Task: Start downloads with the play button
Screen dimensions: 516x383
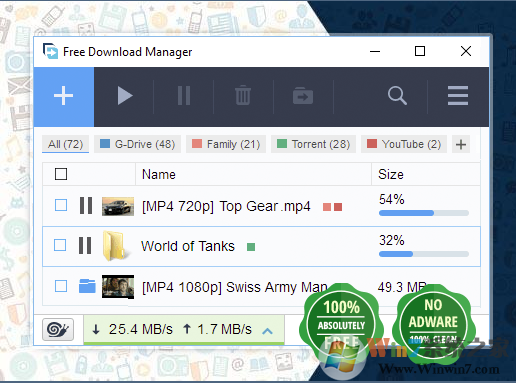Action: click(x=125, y=96)
